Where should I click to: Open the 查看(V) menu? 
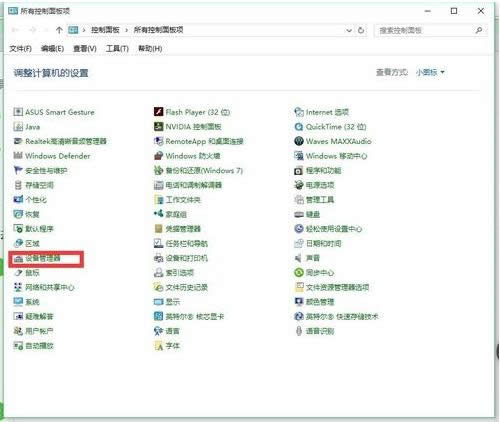(x=85, y=49)
